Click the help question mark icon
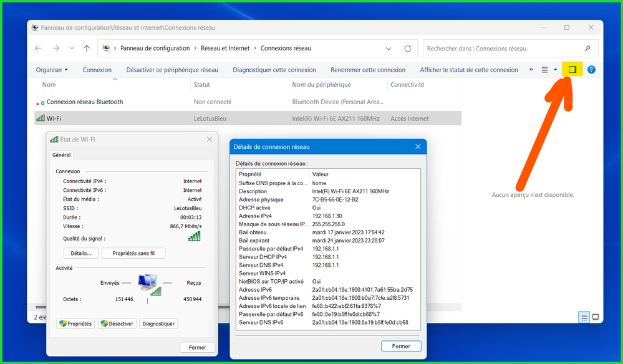The image size is (623, 364). (x=591, y=70)
